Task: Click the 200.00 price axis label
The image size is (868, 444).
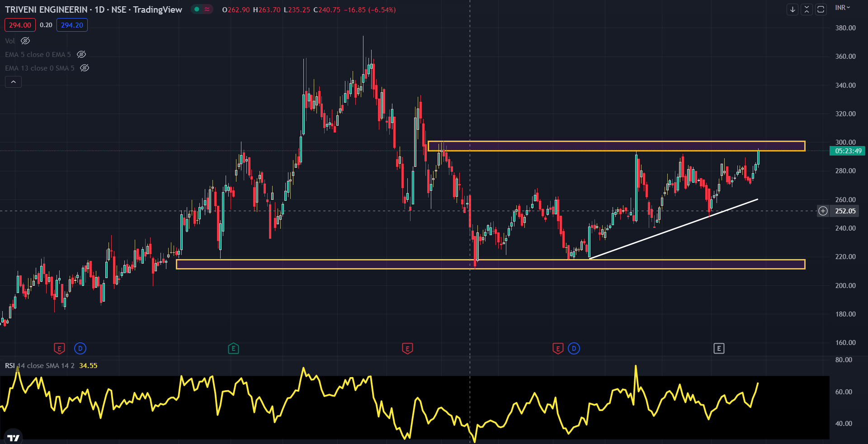Action: (845, 286)
